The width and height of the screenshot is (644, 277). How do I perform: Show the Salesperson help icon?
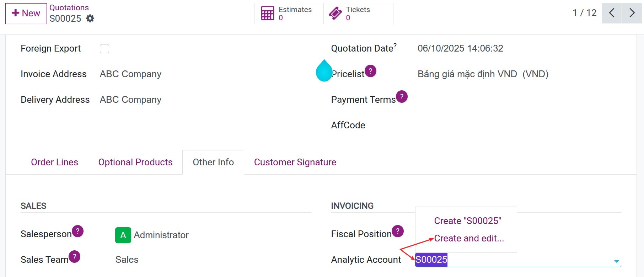pyautogui.click(x=77, y=231)
